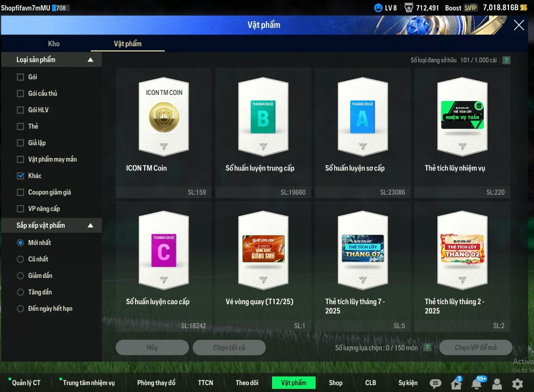Click the home icon with badge 3

coord(456,384)
